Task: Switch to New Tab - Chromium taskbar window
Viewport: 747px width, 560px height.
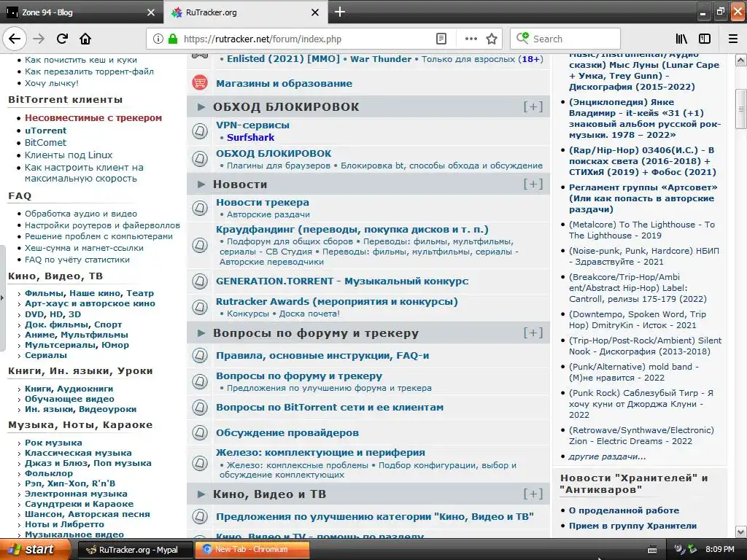Action: [252, 550]
